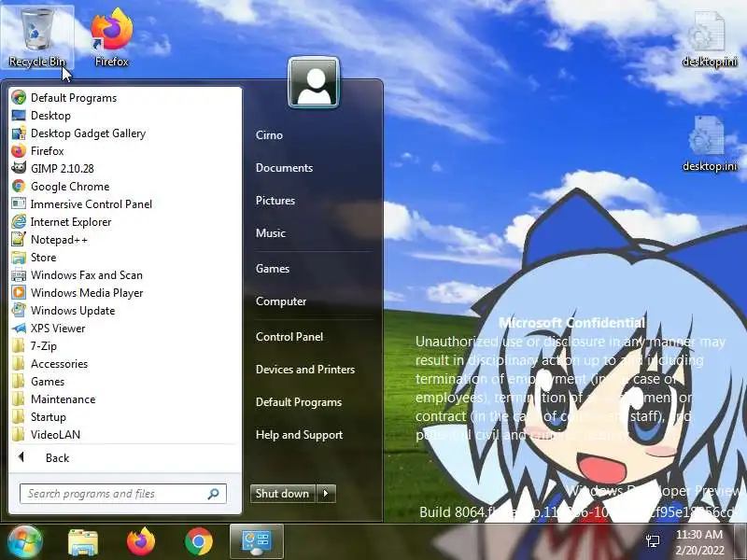Open Pictures from the Start menu
Screen dimensions: 747x560
tap(275, 201)
